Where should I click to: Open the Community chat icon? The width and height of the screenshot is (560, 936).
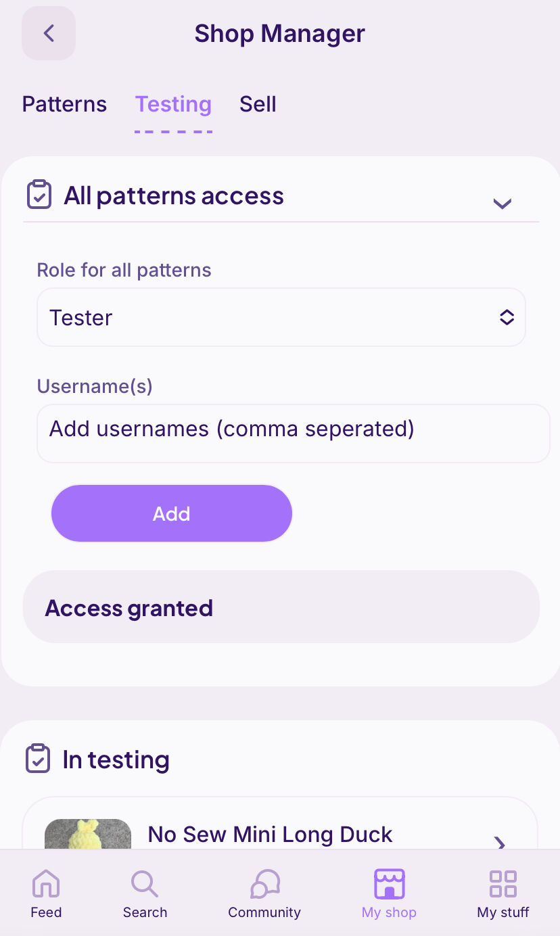pyautogui.click(x=264, y=883)
